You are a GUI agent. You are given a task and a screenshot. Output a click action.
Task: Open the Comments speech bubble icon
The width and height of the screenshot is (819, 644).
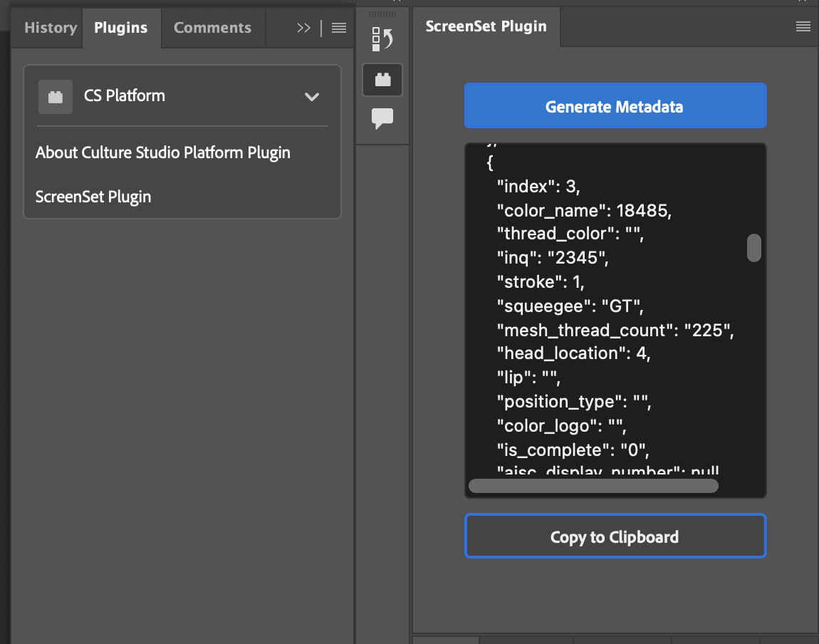(382, 118)
